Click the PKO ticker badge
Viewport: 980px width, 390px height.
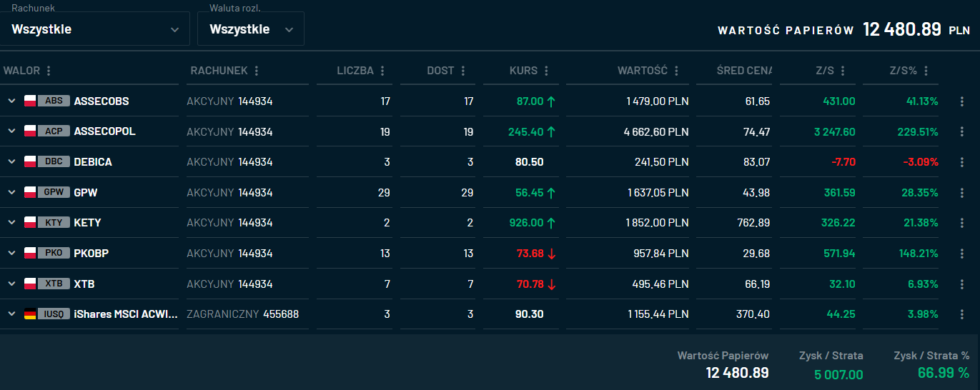pyautogui.click(x=54, y=254)
